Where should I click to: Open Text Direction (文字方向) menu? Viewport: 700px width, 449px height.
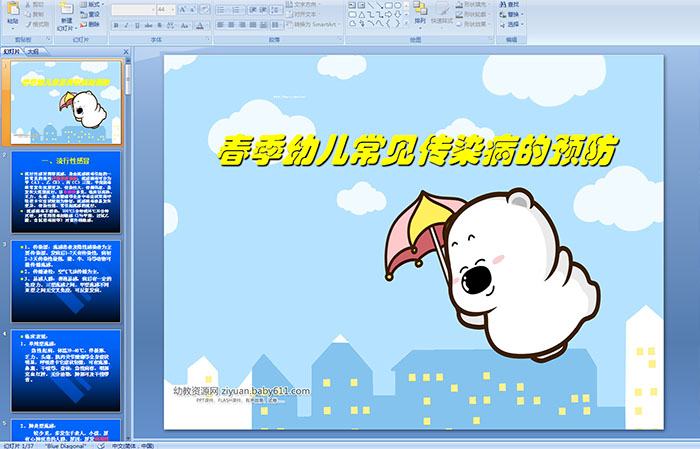coord(302,4)
